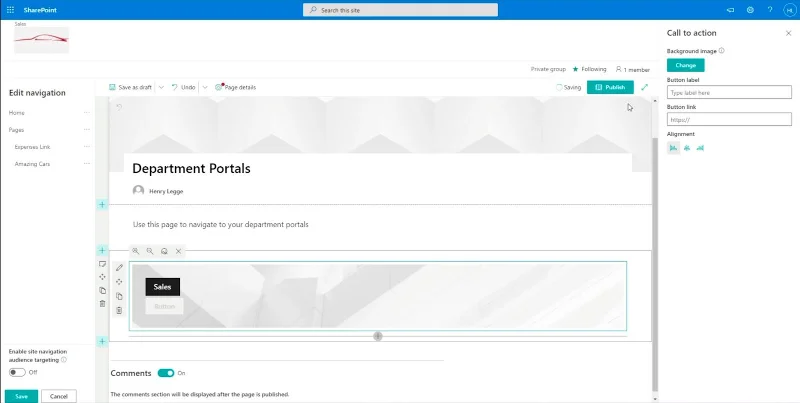Image resolution: width=800 pixels, height=403 pixels.
Task: Click the Delete section trash icon
Action: coord(103,304)
